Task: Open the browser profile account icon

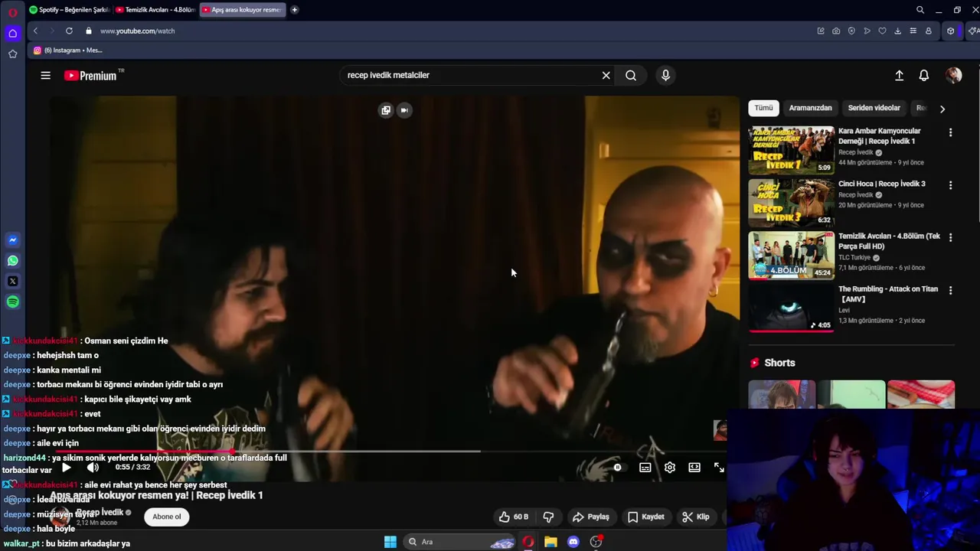Action: 929,31
